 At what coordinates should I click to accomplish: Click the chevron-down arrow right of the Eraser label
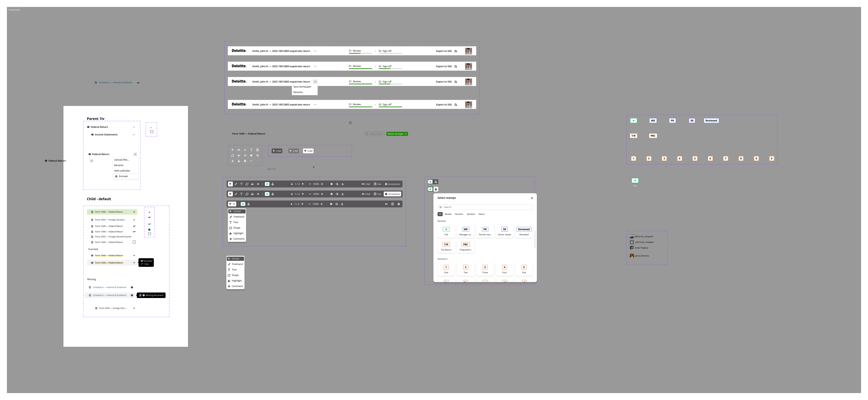(313, 167)
